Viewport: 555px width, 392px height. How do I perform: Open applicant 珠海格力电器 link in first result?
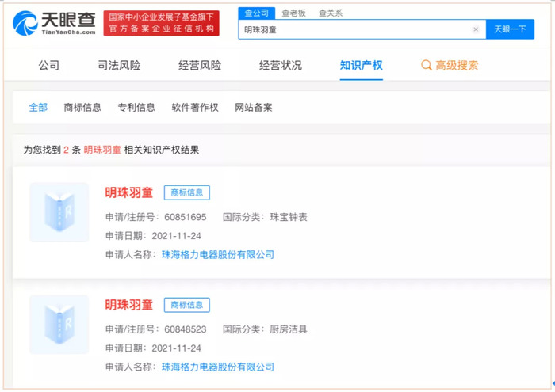tap(218, 254)
